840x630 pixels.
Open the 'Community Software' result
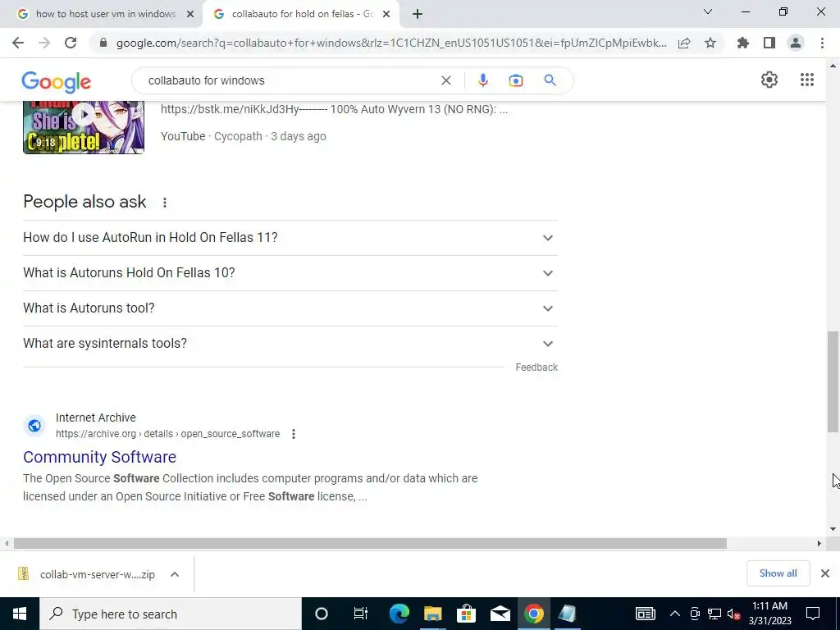click(x=99, y=457)
